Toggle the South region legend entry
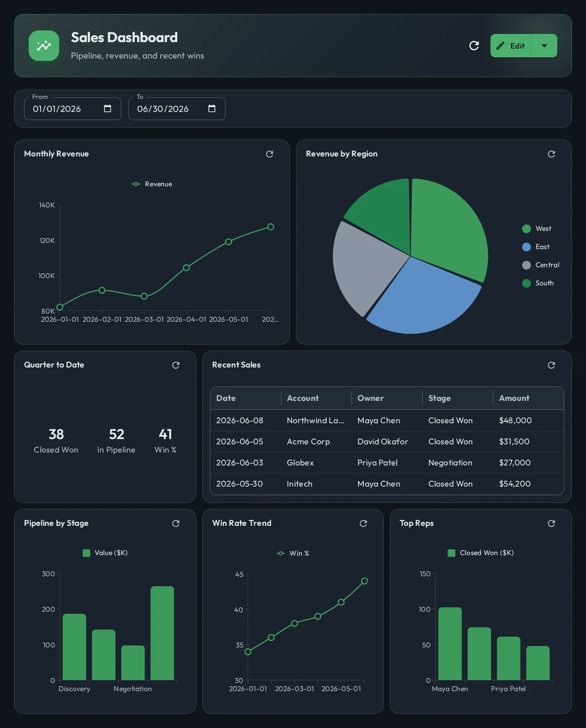 tap(538, 283)
